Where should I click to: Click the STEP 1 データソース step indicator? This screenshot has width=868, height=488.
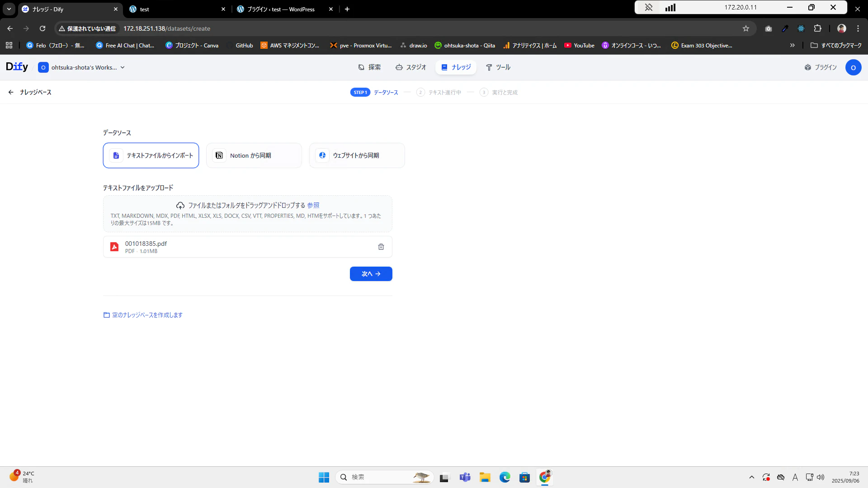(374, 92)
